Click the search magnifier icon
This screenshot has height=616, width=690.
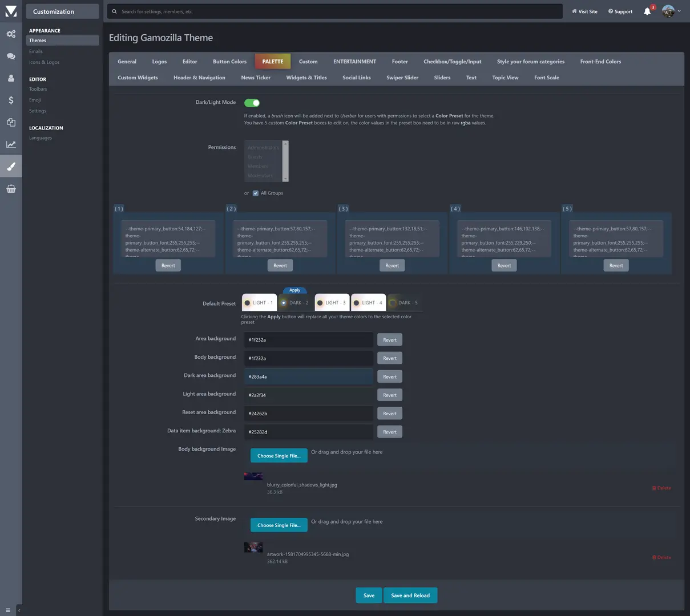point(114,11)
